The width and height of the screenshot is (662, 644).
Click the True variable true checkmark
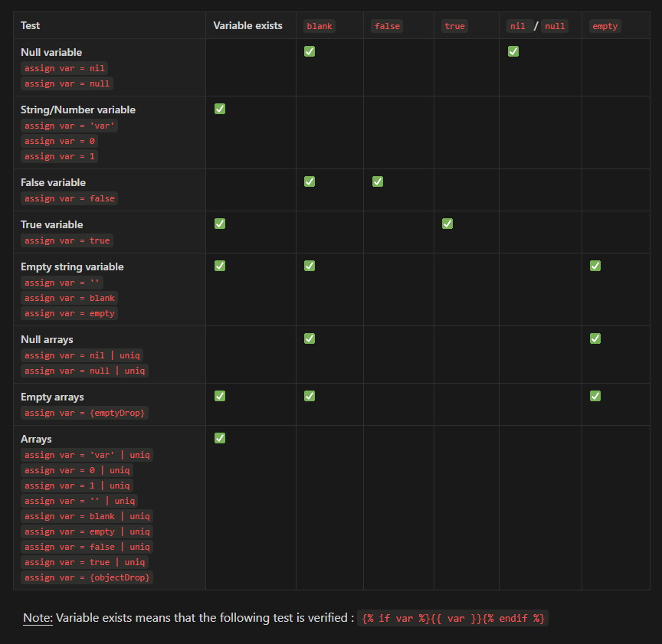pyautogui.click(x=447, y=224)
